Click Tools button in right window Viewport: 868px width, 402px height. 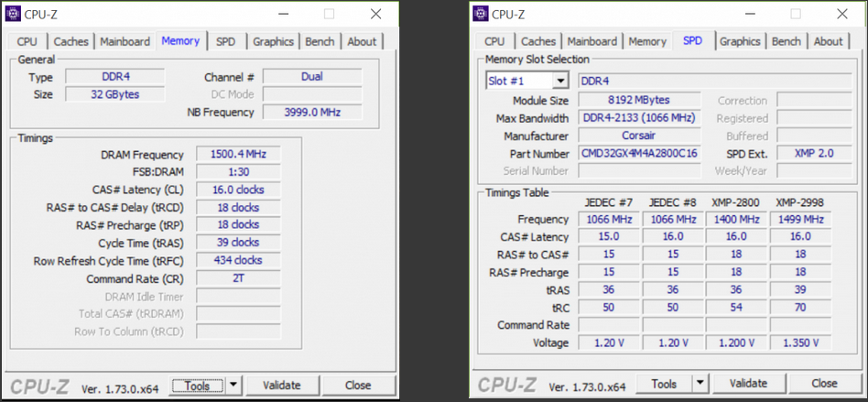(x=664, y=384)
